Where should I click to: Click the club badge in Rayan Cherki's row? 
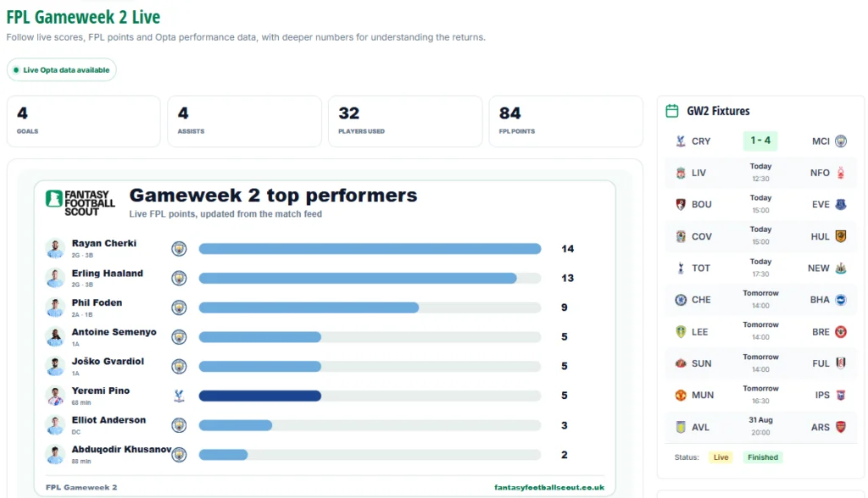tap(179, 248)
